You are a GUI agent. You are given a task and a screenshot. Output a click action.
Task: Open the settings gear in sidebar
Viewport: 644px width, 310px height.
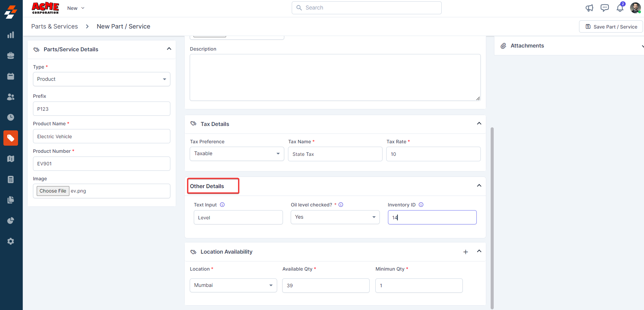pos(11,241)
